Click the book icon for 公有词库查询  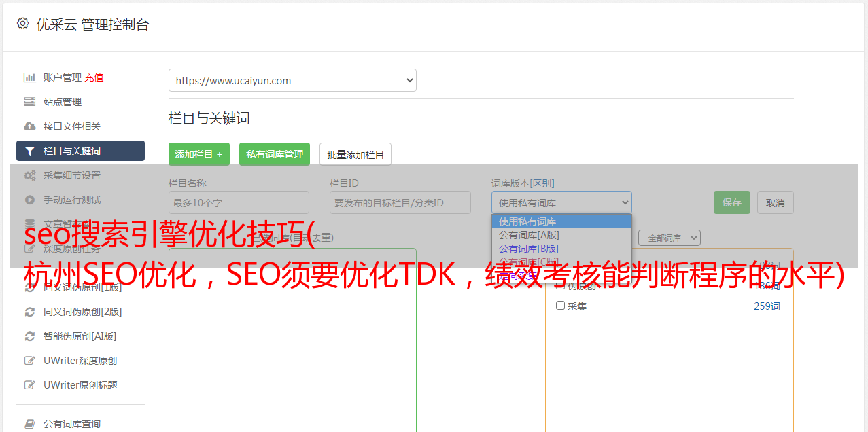[30, 424]
